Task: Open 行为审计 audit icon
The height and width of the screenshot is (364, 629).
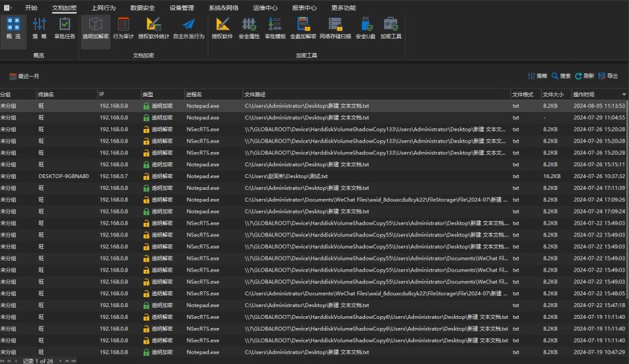Action: click(123, 24)
